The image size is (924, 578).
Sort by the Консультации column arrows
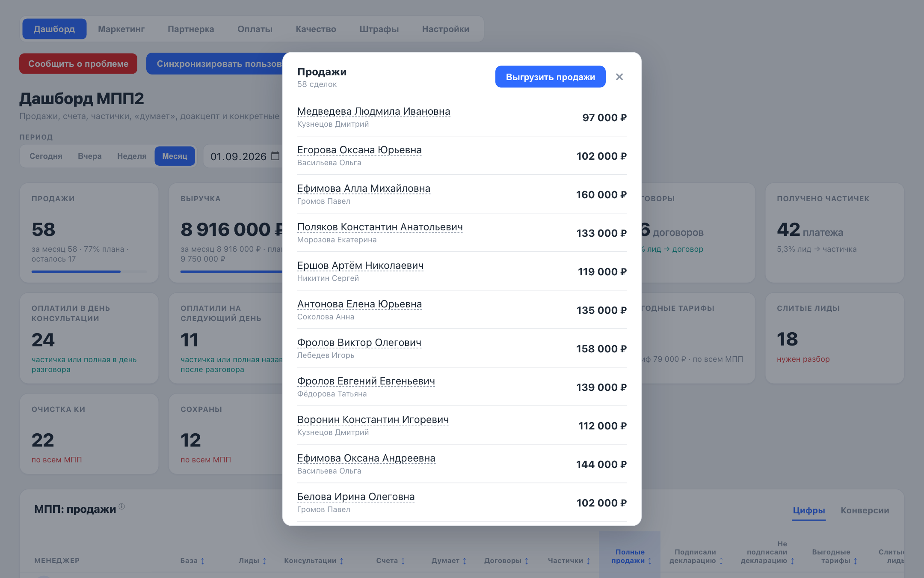(341, 561)
